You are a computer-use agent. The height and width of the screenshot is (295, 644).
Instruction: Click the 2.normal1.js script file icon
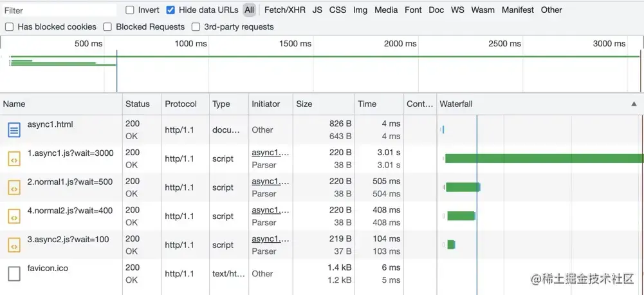coord(14,187)
